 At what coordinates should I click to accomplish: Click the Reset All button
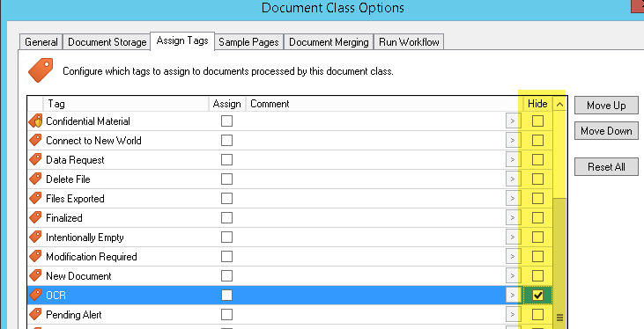606,167
